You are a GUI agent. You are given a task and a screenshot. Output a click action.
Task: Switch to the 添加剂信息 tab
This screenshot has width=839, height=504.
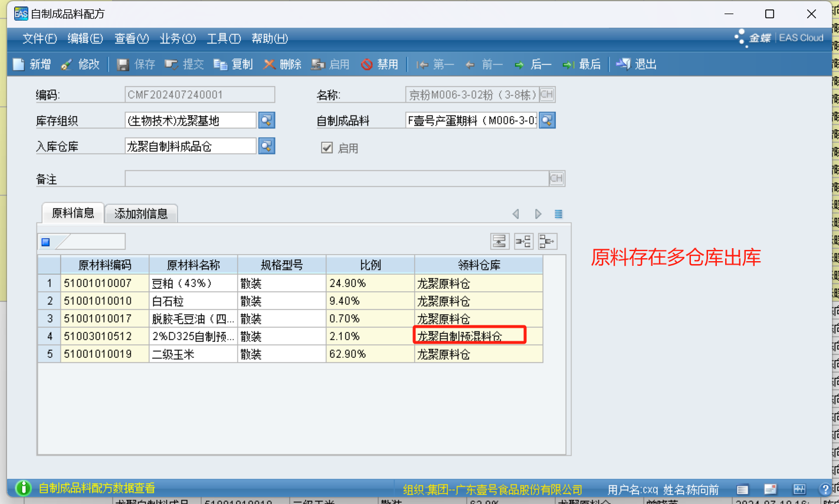(x=141, y=213)
